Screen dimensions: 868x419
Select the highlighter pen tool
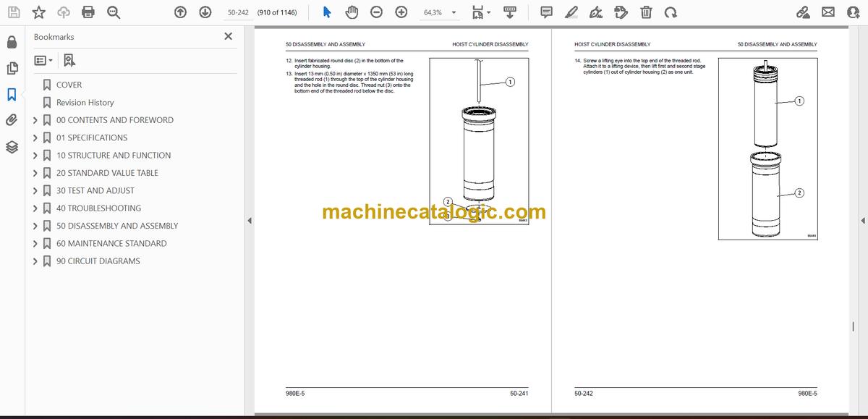571,12
